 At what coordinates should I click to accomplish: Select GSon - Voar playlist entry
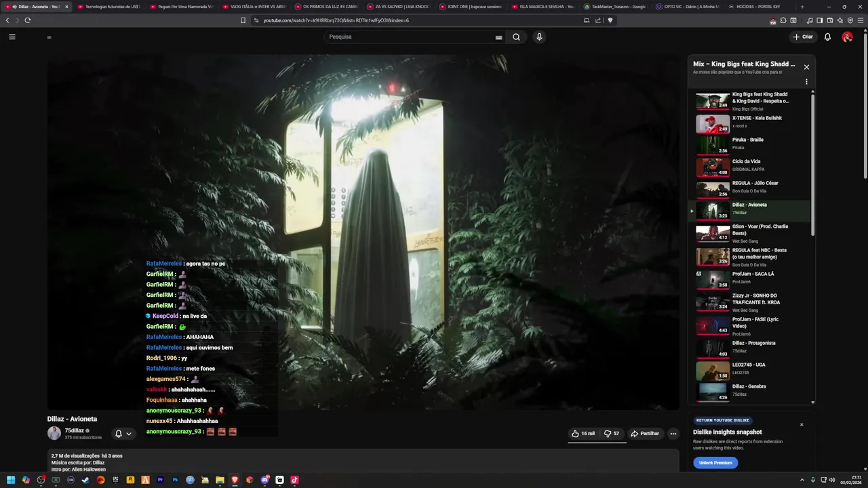(753, 233)
